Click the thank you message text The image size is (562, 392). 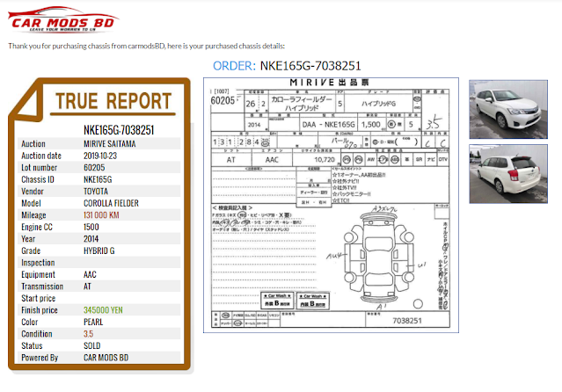pyautogui.click(x=147, y=46)
